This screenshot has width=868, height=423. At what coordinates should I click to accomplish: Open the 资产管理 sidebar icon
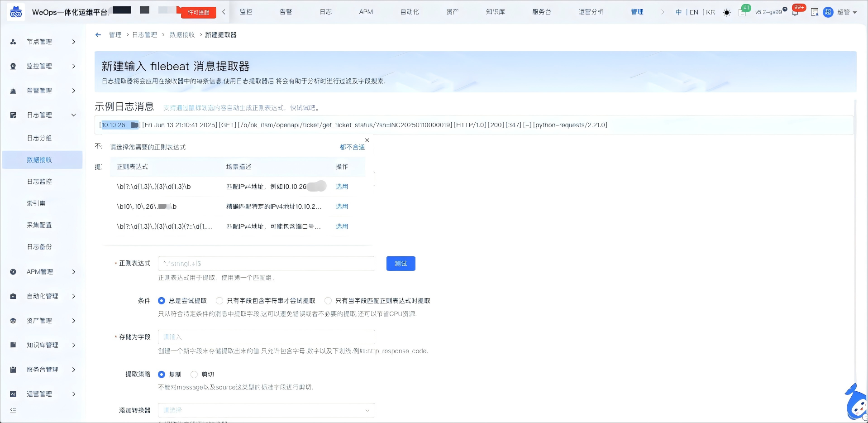[x=13, y=321]
